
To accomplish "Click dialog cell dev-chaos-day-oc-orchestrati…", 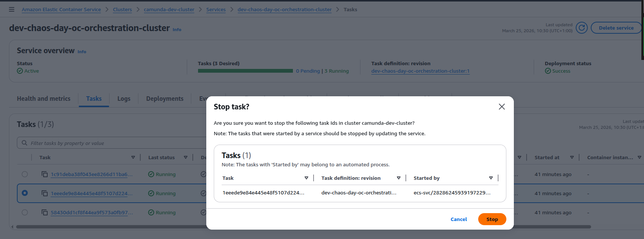I will tap(359, 193).
